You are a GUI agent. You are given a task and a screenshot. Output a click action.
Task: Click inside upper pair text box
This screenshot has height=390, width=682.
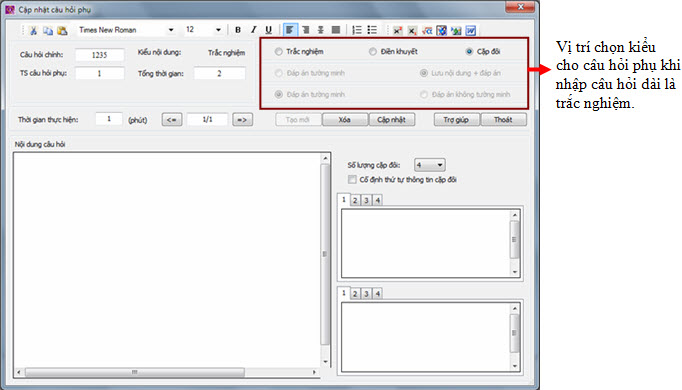pos(426,243)
